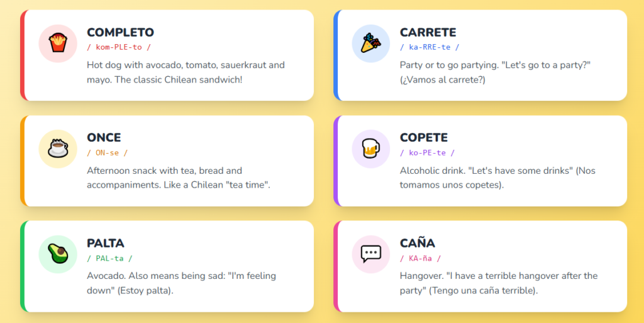Click the beer mug icon for Copete
Screen dimensions: 644x323
pos(371,149)
